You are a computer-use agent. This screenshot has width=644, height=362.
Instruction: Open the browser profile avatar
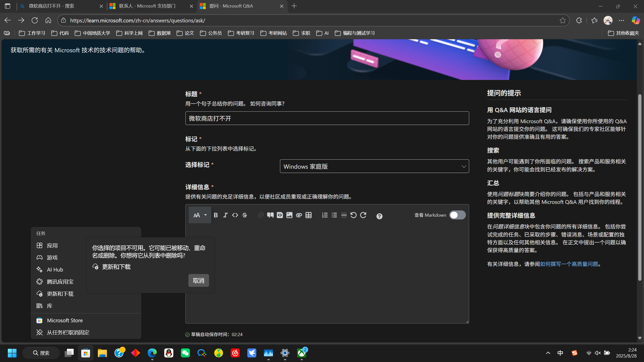[608, 20]
